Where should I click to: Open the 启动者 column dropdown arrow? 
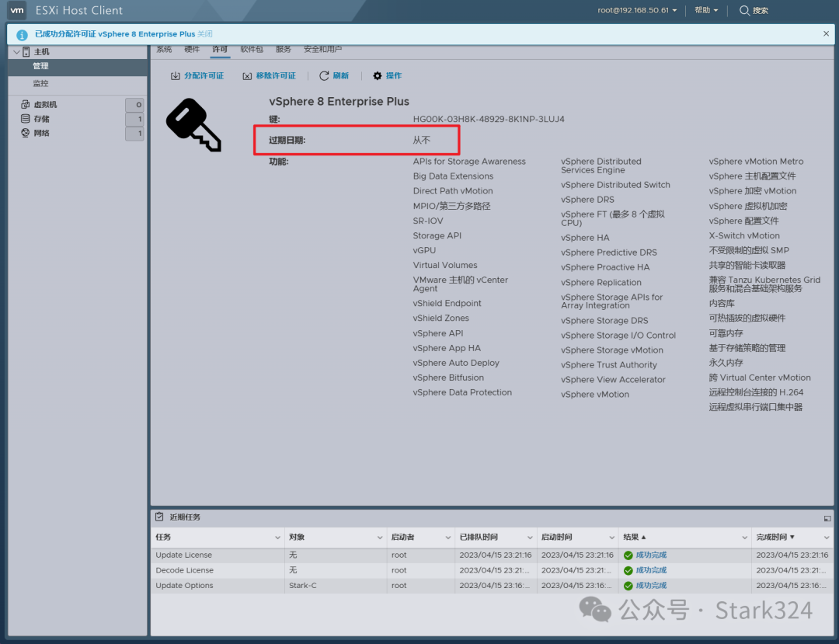tap(448, 538)
